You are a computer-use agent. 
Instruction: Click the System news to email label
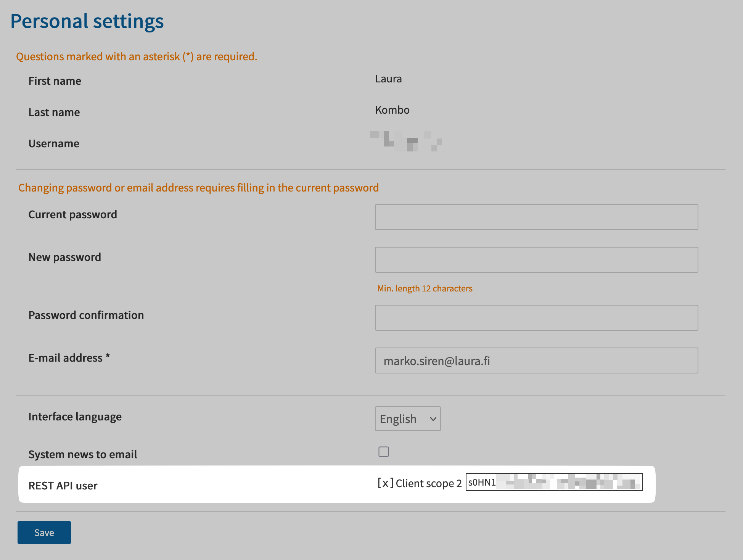(x=82, y=454)
